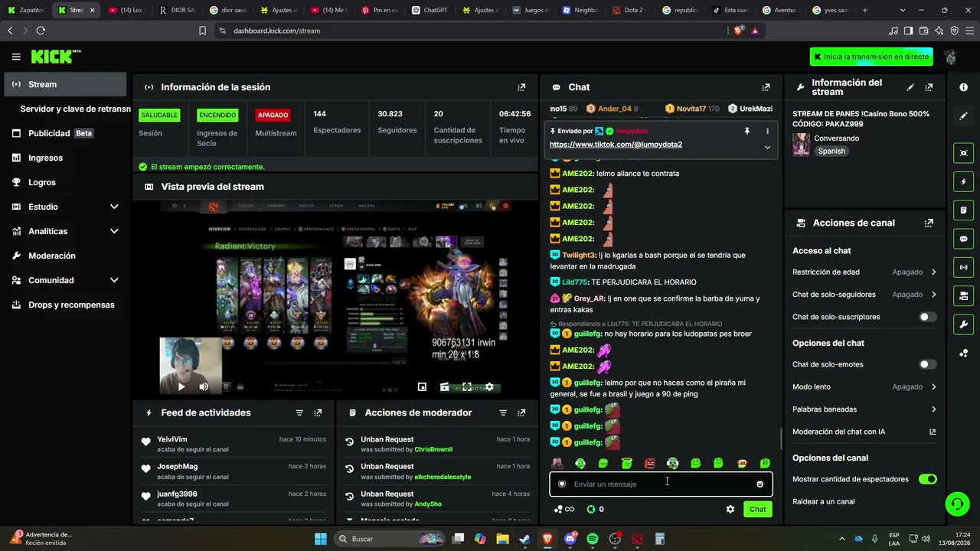
Task: Turn off Mostrar cantidad de espectadores
Action: (927, 479)
